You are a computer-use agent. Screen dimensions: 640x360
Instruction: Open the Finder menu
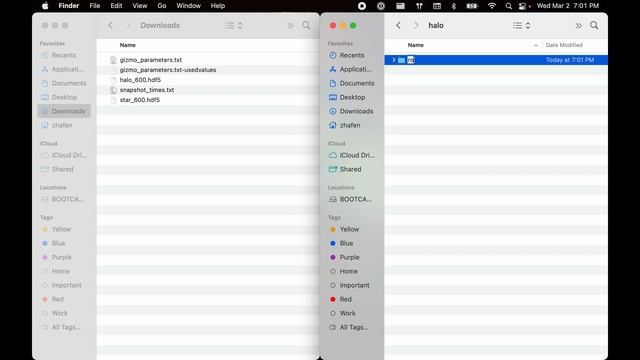[69, 6]
